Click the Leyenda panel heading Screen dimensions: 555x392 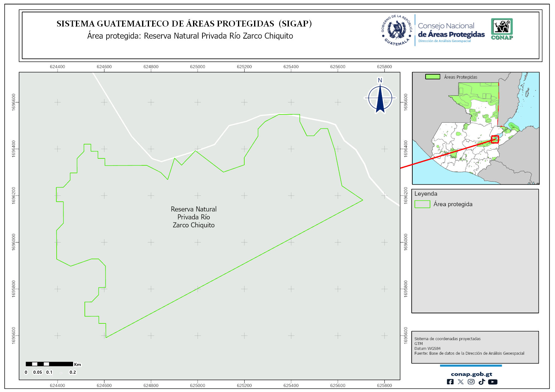point(426,194)
